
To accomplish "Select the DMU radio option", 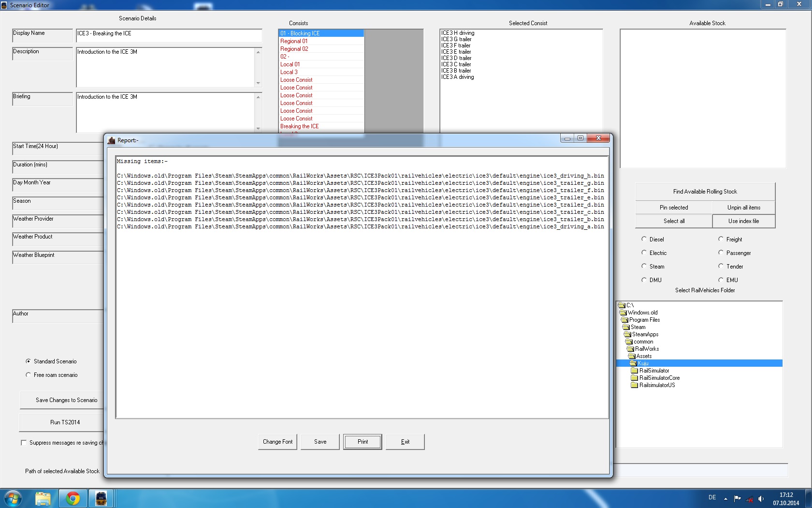I will pos(644,280).
